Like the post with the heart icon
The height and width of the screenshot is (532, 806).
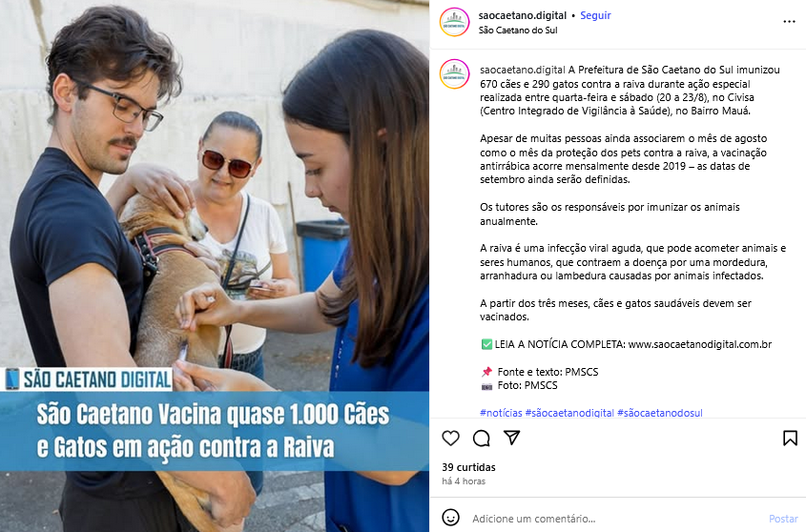(x=450, y=438)
